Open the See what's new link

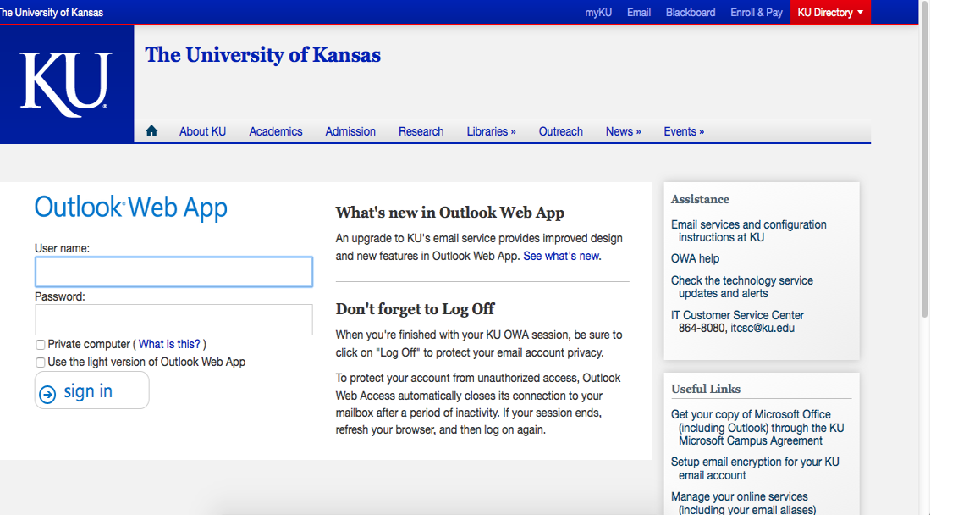point(561,256)
